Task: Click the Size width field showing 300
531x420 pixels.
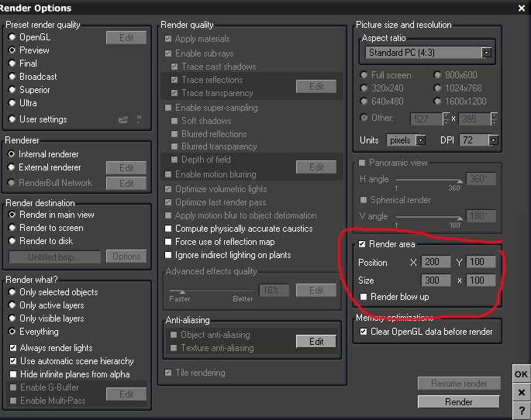Action: tap(436, 281)
